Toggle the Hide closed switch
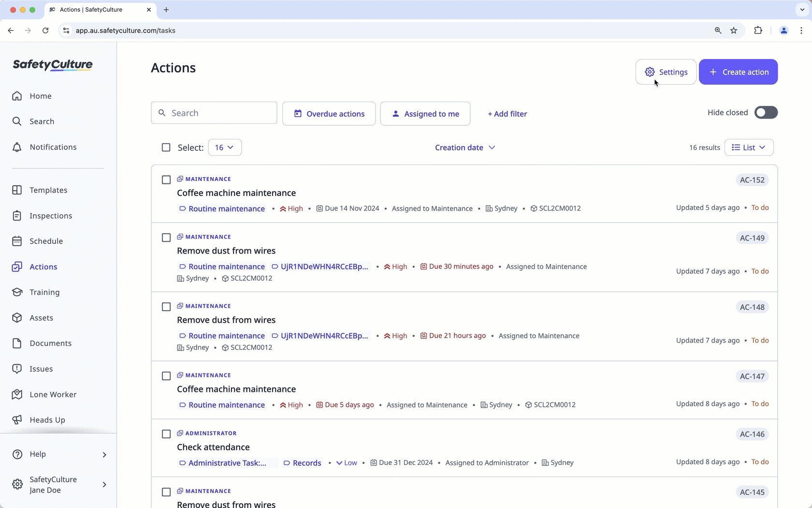The image size is (812, 508). click(x=766, y=113)
